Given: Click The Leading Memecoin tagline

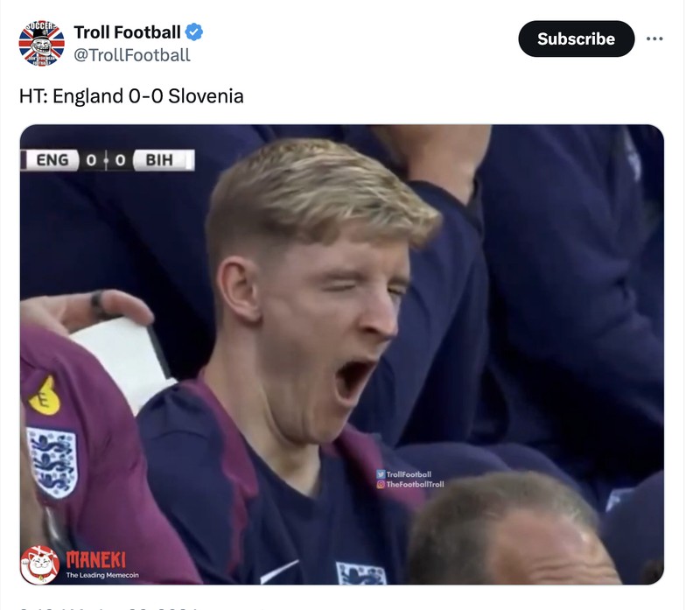Looking at the screenshot, I should point(102,573).
